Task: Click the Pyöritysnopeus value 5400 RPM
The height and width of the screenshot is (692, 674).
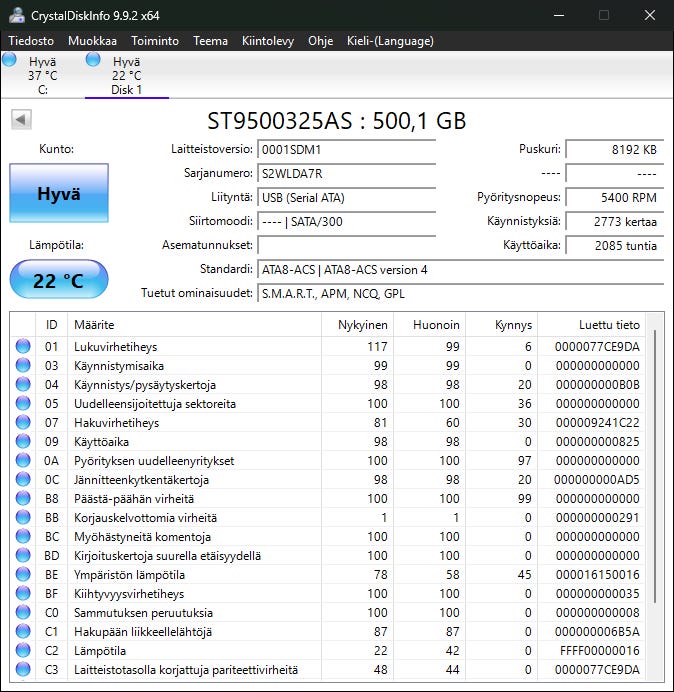Action: (x=614, y=197)
